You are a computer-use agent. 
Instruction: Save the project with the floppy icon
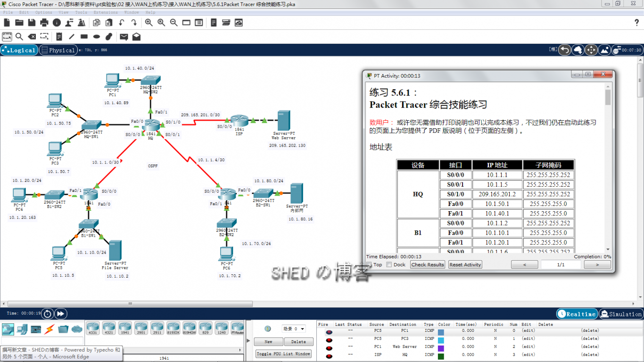point(32,22)
